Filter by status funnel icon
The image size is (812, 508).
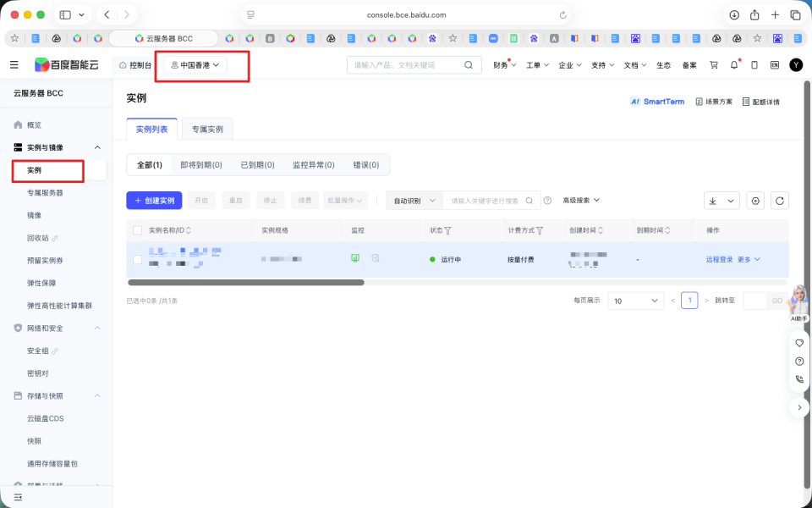448,230
